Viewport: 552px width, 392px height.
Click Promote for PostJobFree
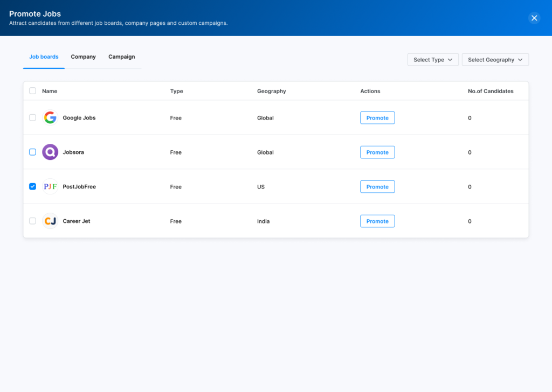pyautogui.click(x=377, y=186)
